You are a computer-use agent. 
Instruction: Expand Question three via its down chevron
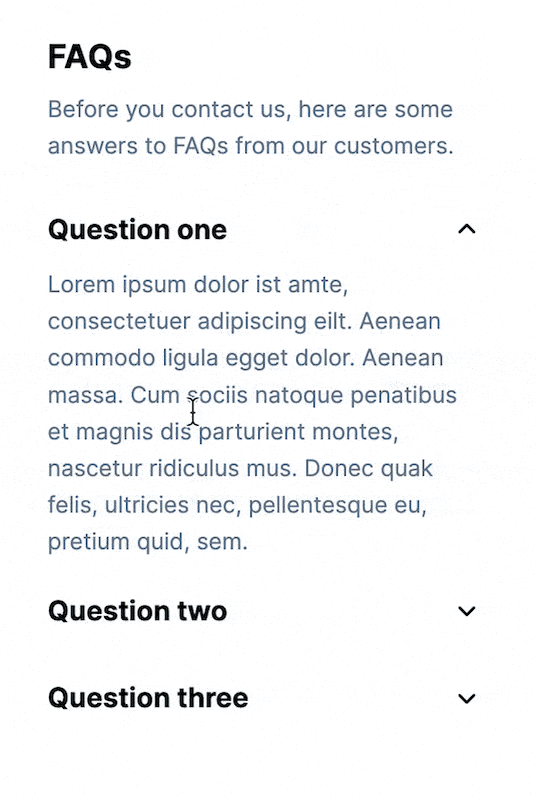click(467, 698)
